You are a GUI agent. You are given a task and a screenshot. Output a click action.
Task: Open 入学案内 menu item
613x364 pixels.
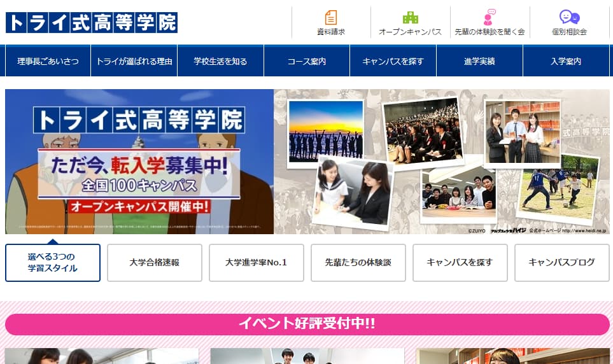pos(566,61)
